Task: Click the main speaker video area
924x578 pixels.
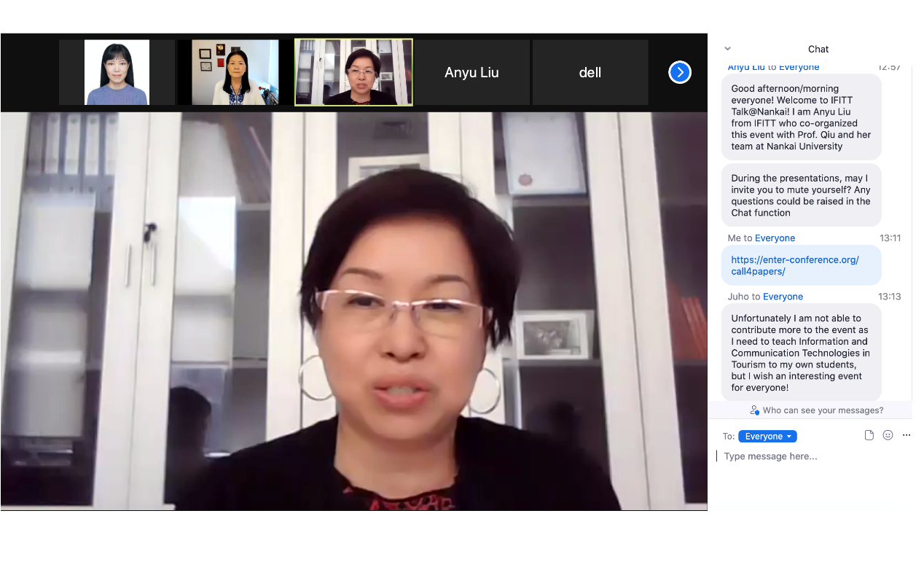Action: click(353, 310)
